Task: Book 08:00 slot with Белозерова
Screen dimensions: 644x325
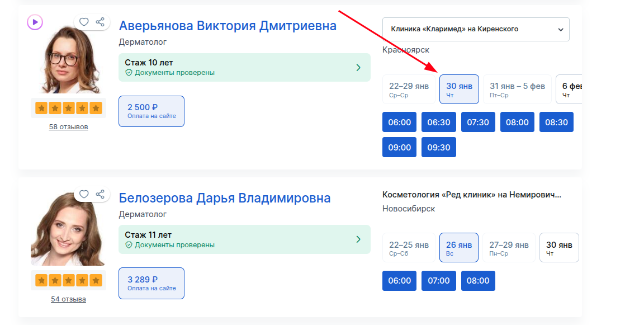Action: (478, 281)
